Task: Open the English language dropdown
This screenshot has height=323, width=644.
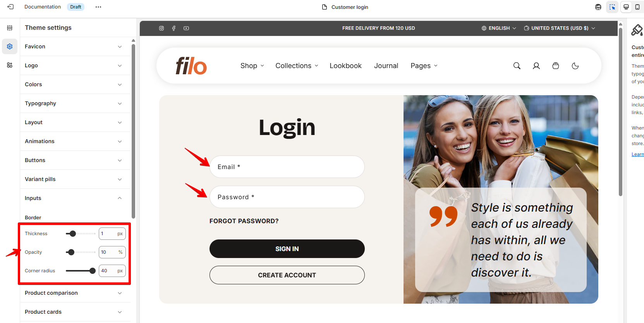Action: 499,28
